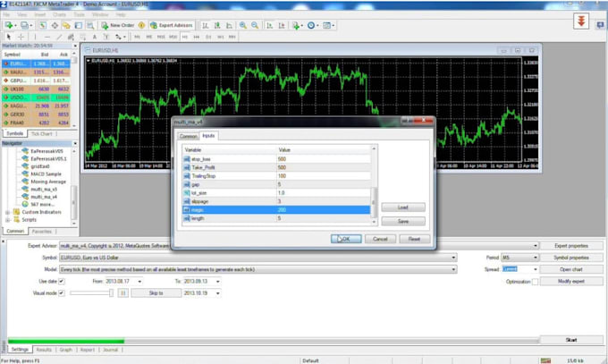
Task: Toggle the Use date checkbox
Action: pos(62,282)
